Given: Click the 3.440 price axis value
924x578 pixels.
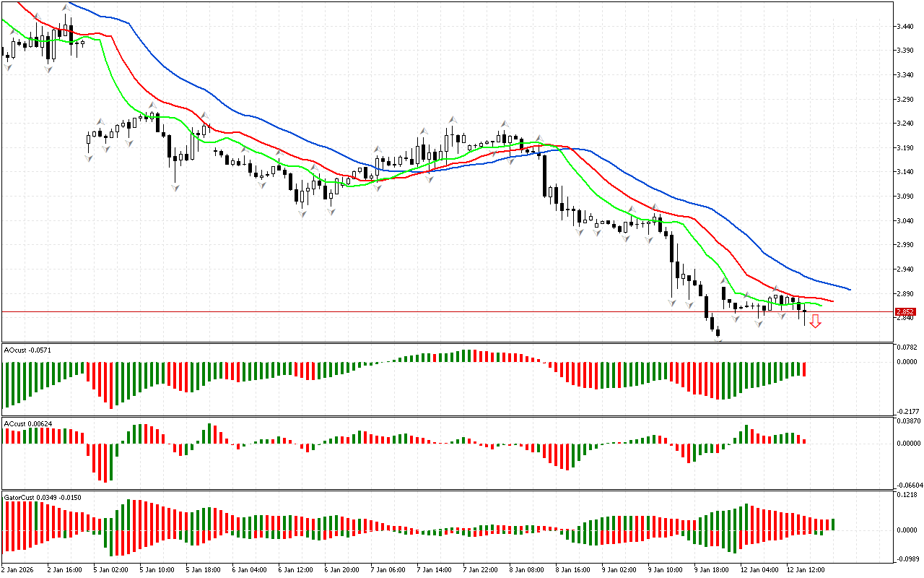Looking at the screenshot, I should pyautogui.click(x=907, y=26).
